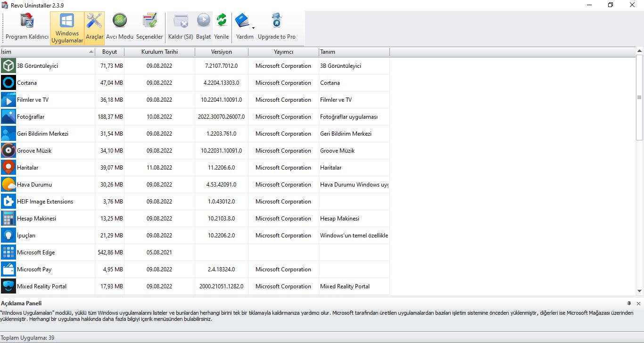Click Haritalar date 11.08.2022

[159, 168]
